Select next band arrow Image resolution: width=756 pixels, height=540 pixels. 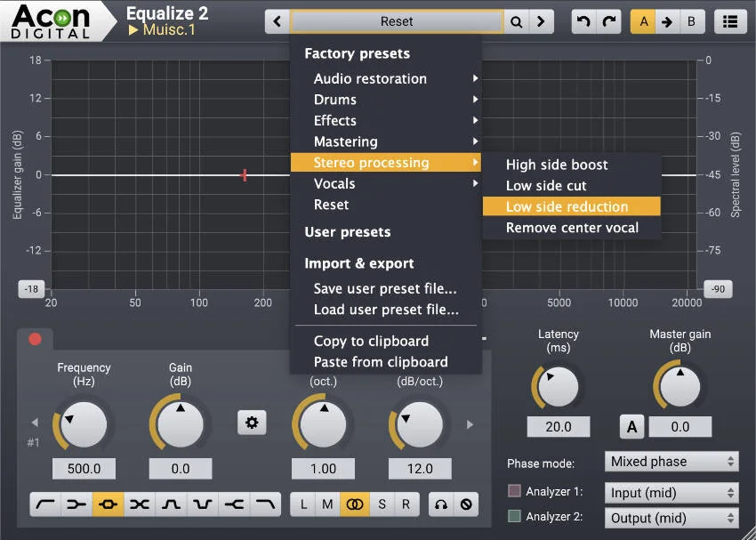[x=470, y=424]
